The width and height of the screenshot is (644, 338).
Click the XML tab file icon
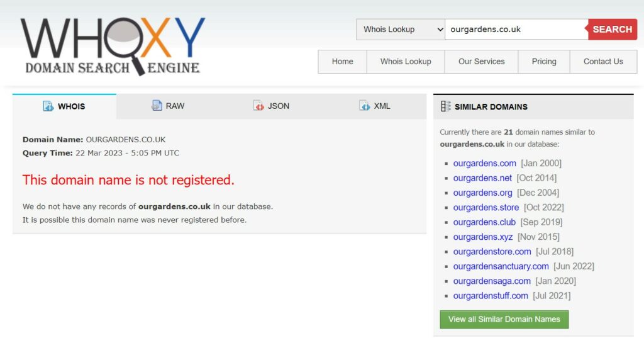[x=364, y=106]
